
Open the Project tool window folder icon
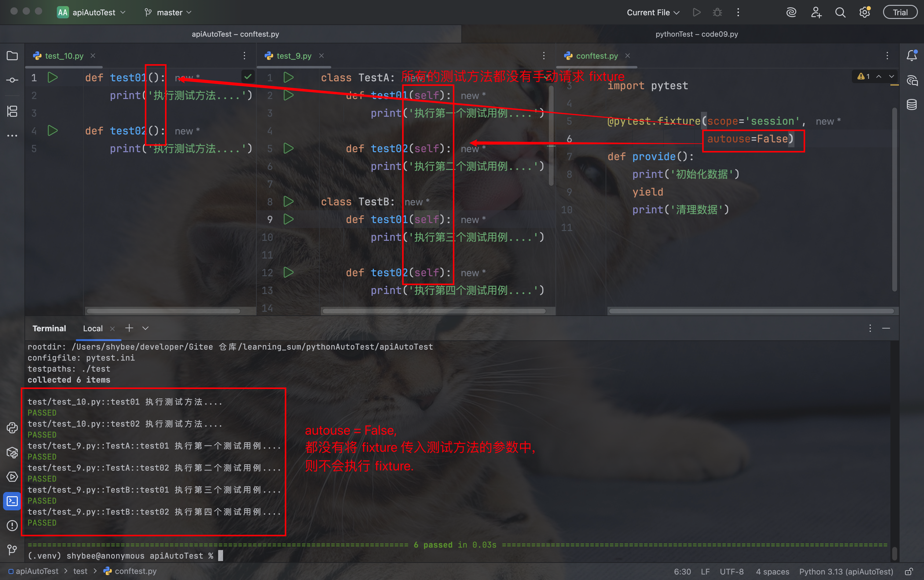pyautogui.click(x=12, y=56)
